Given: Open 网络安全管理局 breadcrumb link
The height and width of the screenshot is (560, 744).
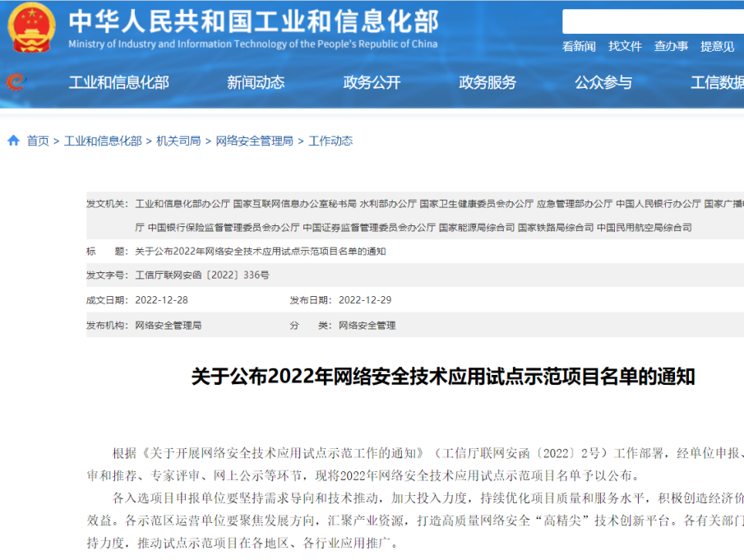Looking at the screenshot, I should click(x=254, y=141).
